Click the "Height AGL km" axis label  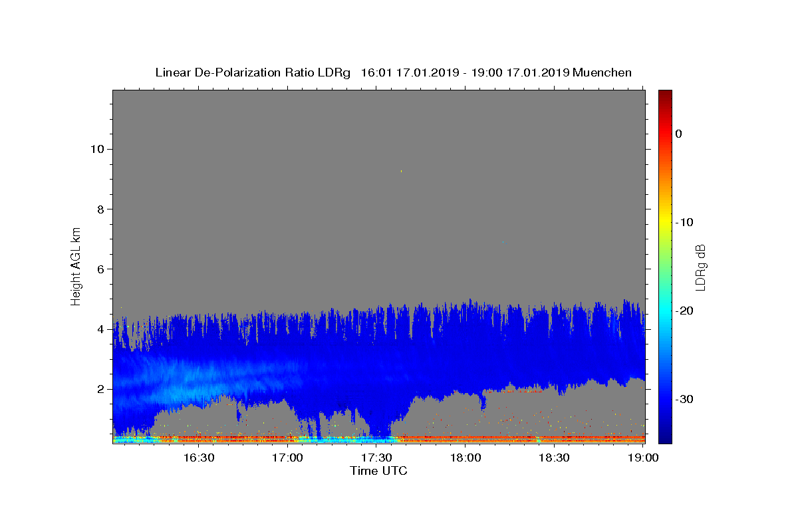tap(76, 265)
